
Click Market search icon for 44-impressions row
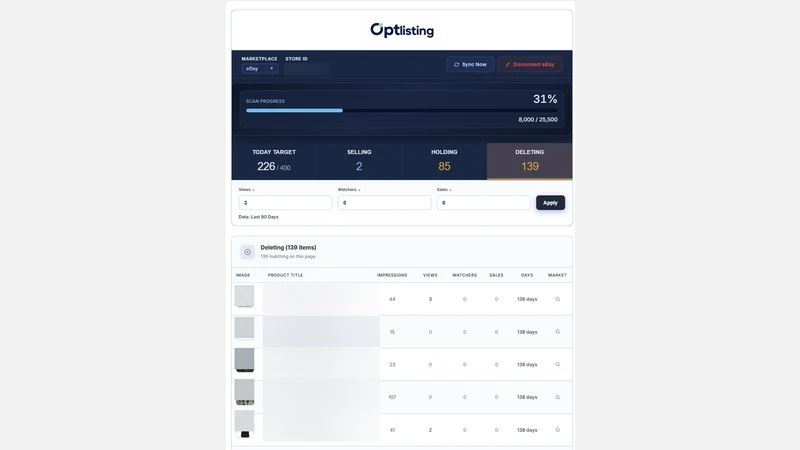click(557, 299)
